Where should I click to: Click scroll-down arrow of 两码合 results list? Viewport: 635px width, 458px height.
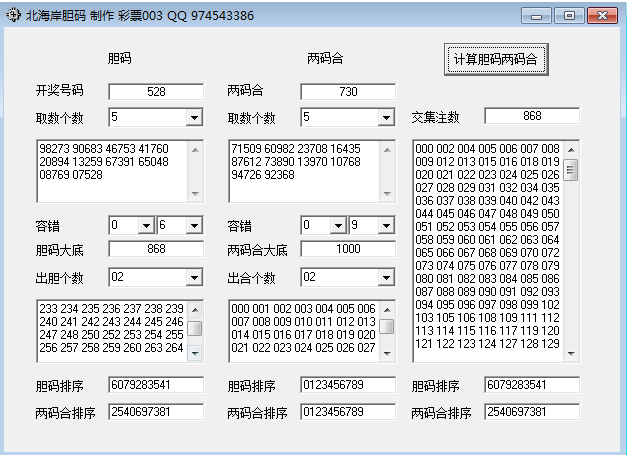387,352
